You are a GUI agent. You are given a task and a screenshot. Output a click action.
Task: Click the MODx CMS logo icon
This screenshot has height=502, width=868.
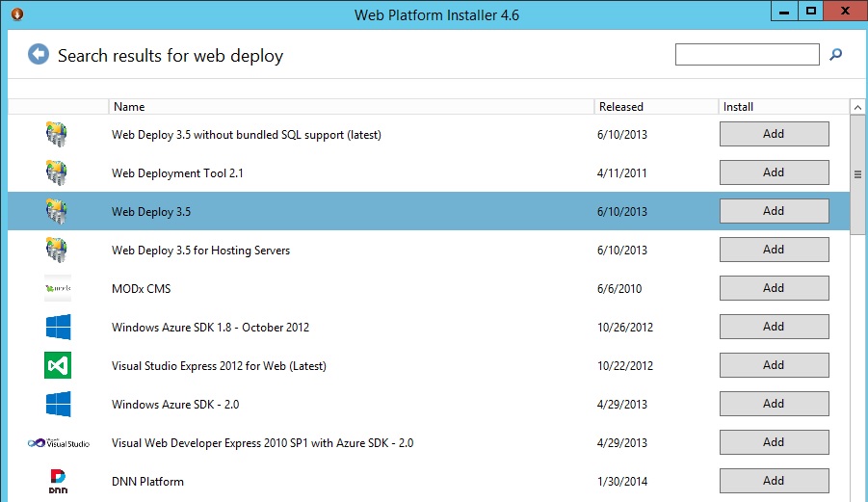click(x=58, y=288)
